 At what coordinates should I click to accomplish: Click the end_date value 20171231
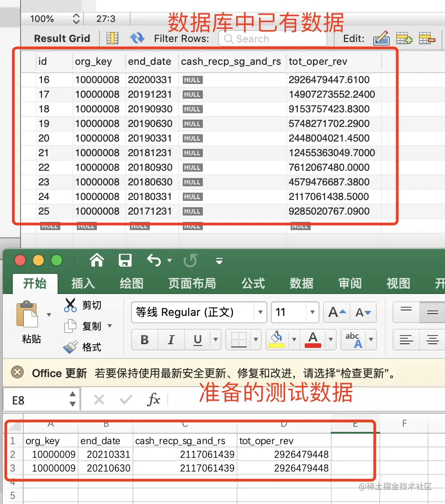coord(149,211)
